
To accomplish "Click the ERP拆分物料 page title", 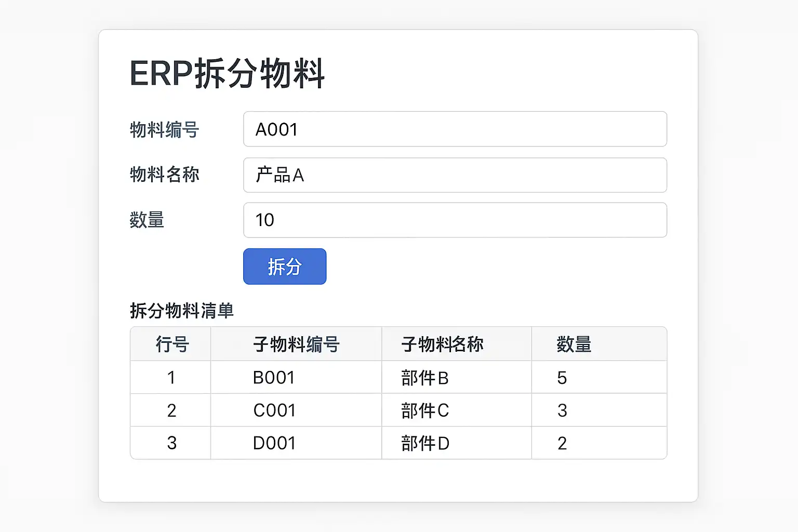I will point(227,73).
